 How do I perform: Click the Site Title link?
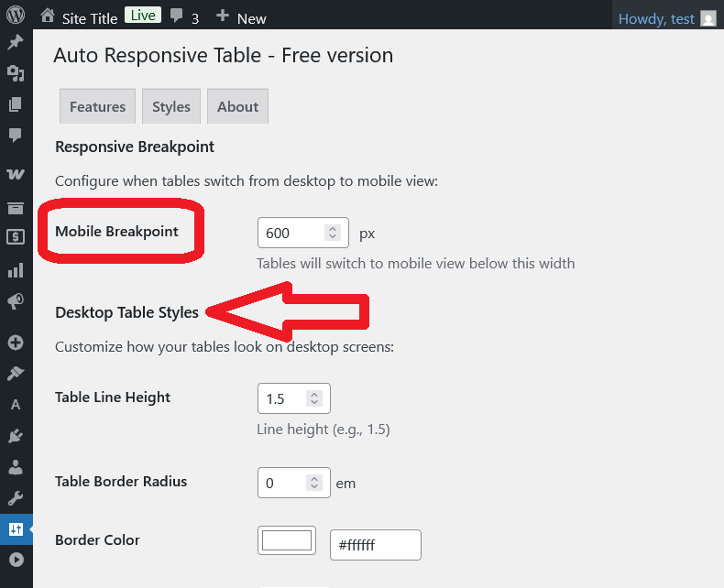click(90, 18)
